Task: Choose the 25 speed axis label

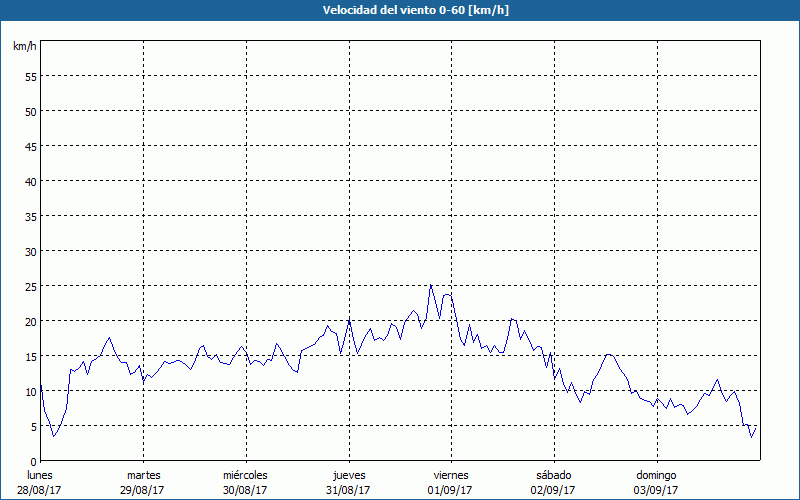Action: (30, 286)
